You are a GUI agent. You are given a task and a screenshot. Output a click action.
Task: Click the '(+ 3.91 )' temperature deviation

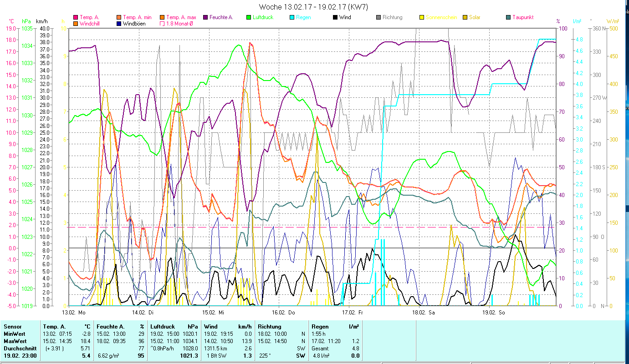(54, 349)
